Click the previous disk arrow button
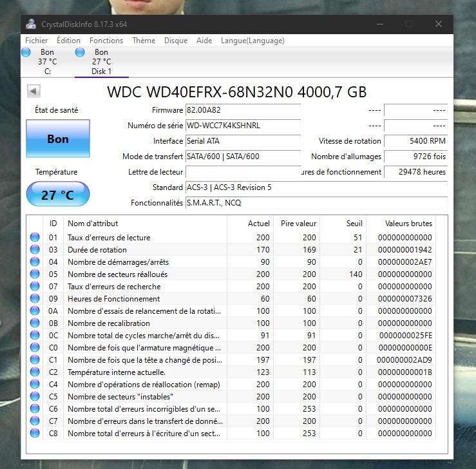The width and height of the screenshot is (476, 469). click(x=33, y=91)
